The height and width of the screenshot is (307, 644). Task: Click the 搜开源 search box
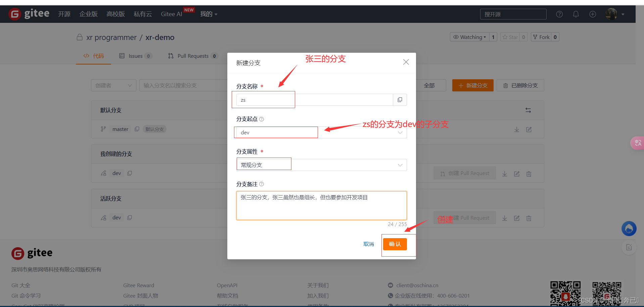pos(513,14)
